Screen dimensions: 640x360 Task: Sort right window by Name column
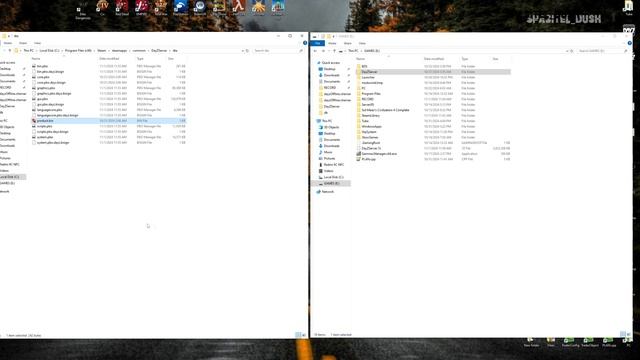coord(360,59)
